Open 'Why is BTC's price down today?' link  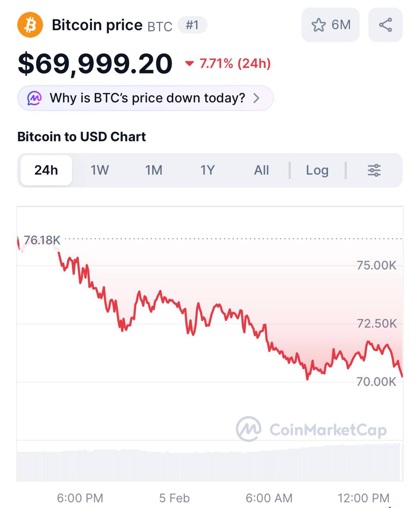[147, 98]
